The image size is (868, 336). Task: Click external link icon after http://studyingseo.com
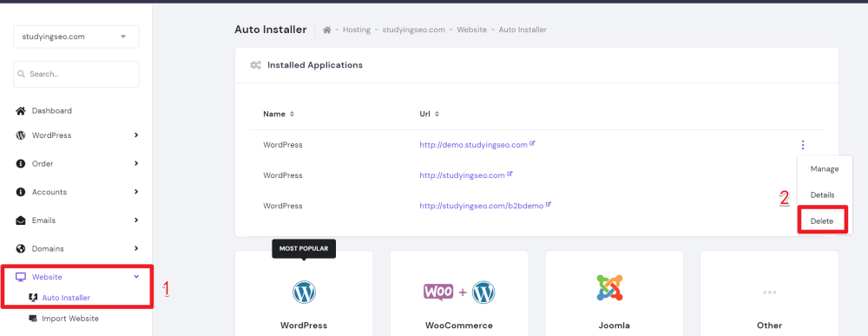point(510,174)
